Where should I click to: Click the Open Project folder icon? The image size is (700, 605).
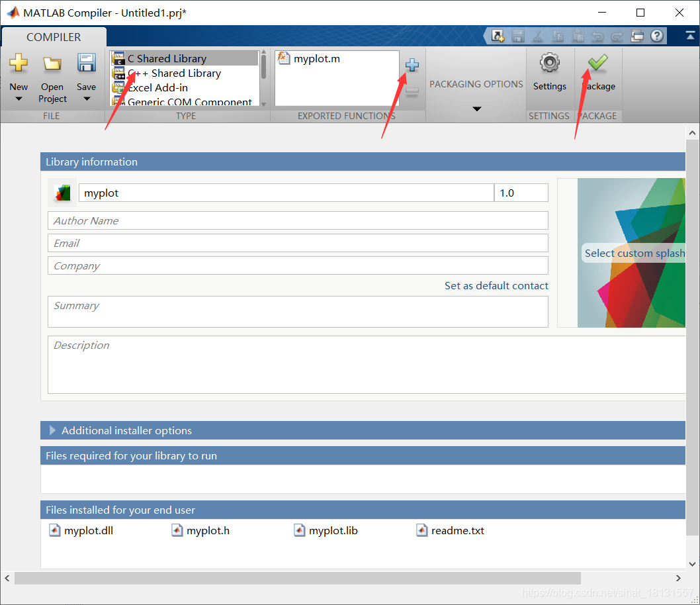point(52,64)
